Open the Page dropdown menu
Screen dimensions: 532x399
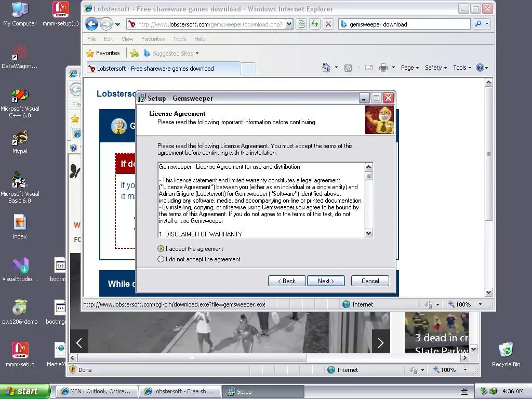(410, 68)
